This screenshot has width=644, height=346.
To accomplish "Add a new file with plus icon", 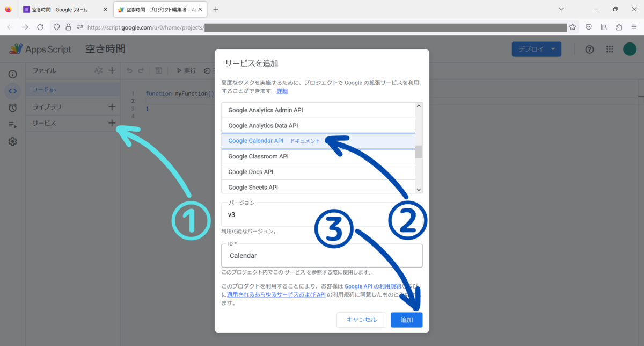I will tap(112, 70).
